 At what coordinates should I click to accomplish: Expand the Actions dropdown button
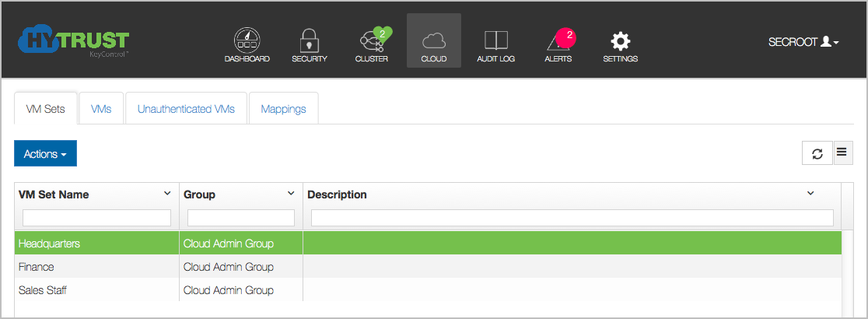pyautogui.click(x=45, y=154)
